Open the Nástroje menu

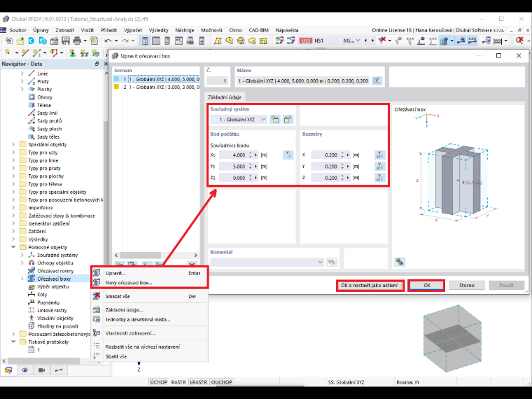[x=185, y=30]
